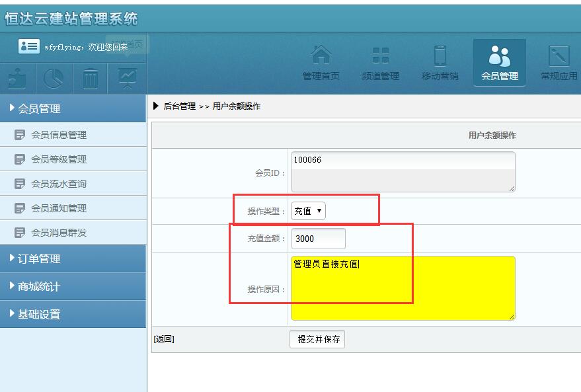Expand the 基础设置 sidebar section
581x392 pixels.
pos(73,314)
